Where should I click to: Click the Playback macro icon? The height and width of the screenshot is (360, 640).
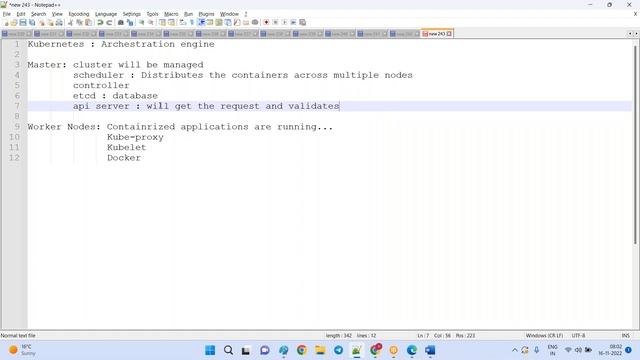pos(284,22)
